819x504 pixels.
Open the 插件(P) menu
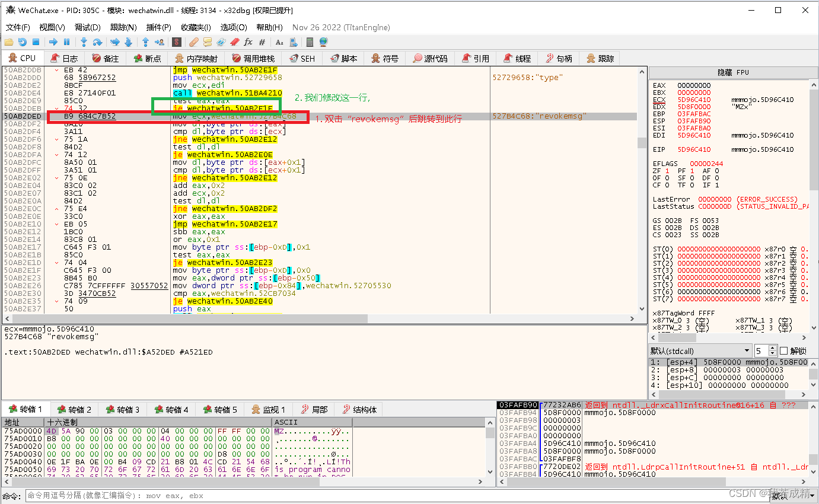[x=158, y=27]
